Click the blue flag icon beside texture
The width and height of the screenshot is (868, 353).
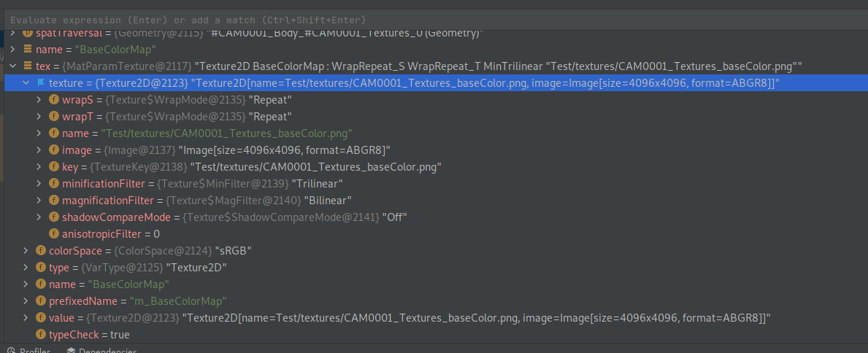click(x=40, y=83)
